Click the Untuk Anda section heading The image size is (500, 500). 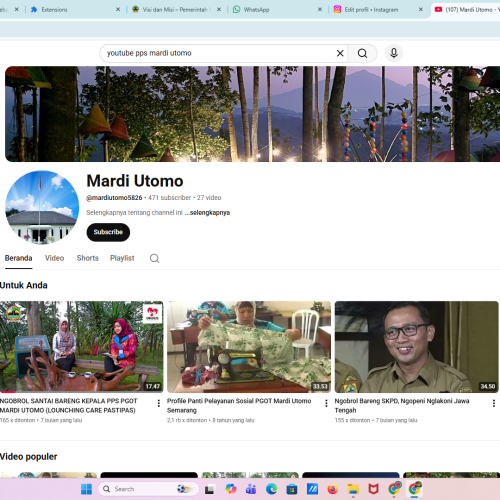click(x=24, y=285)
